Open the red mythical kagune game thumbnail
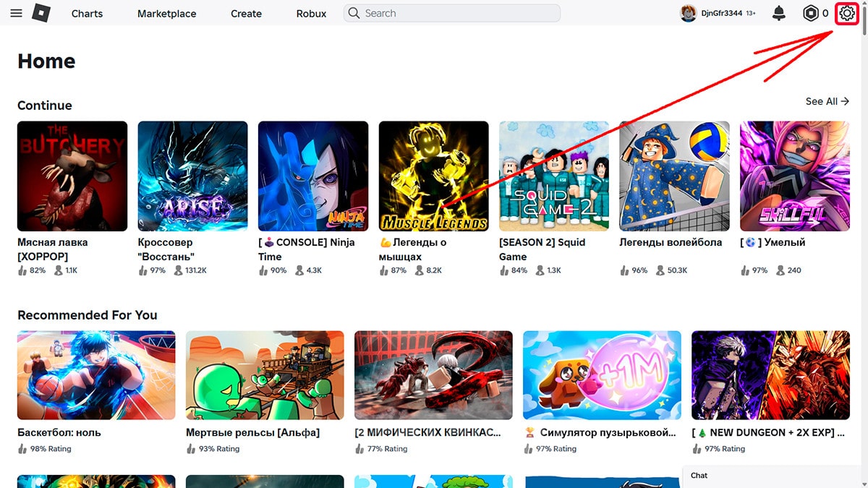The height and width of the screenshot is (488, 868). pyautogui.click(x=433, y=375)
